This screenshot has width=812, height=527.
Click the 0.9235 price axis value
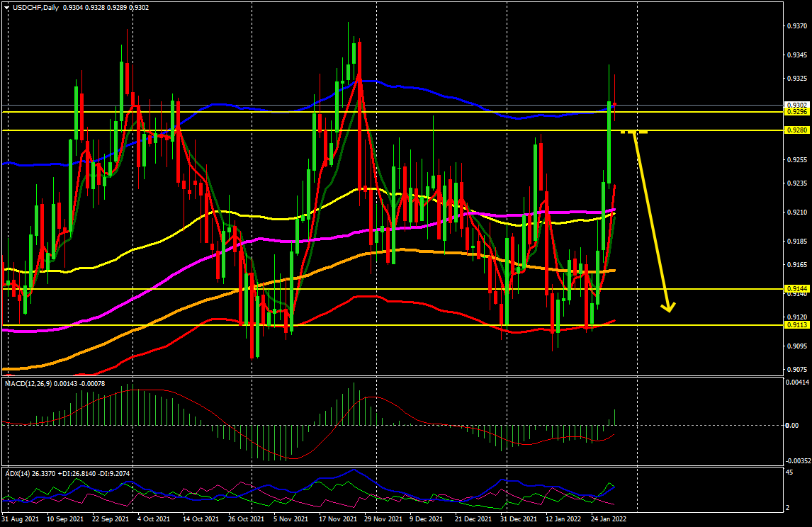[797, 183]
